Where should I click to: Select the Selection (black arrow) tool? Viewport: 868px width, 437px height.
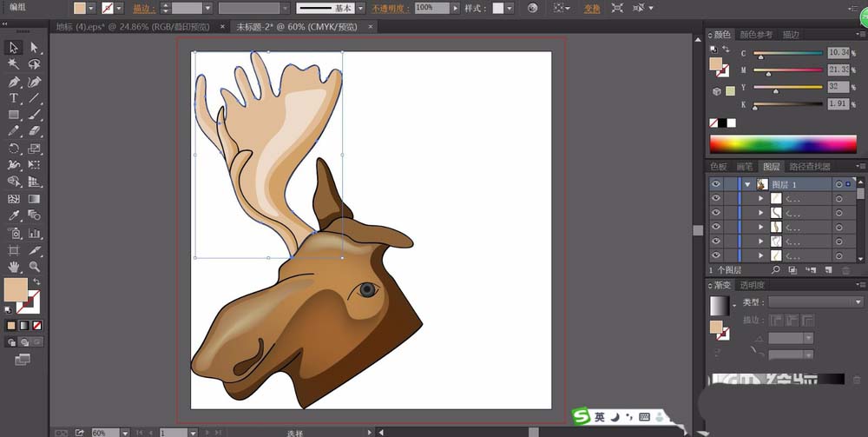point(14,47)
